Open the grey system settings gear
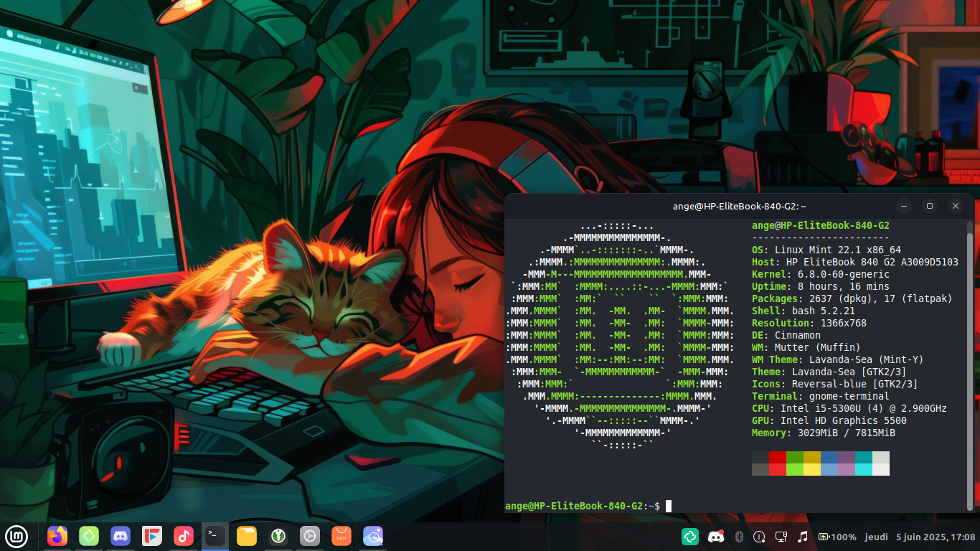Image resolution: width=980 pixels, height=551 pixels. point(310,536)
